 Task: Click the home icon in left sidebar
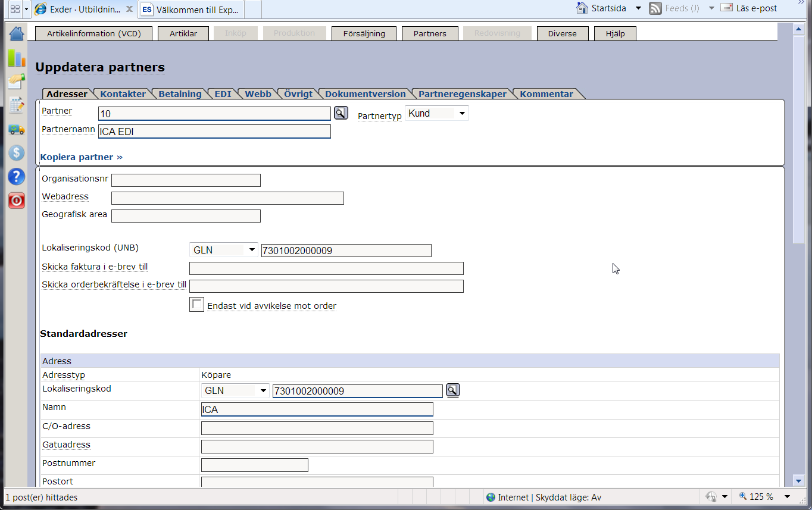coord(16,33)
